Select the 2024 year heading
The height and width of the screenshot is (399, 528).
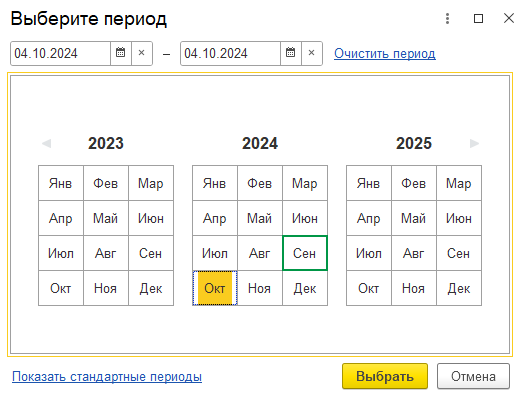coord(260,143)
